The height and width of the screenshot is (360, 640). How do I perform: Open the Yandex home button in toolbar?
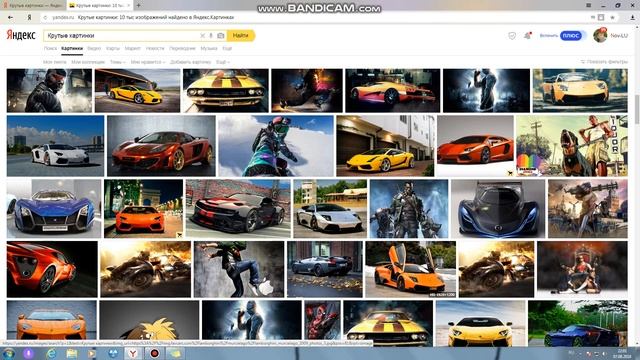29,18
